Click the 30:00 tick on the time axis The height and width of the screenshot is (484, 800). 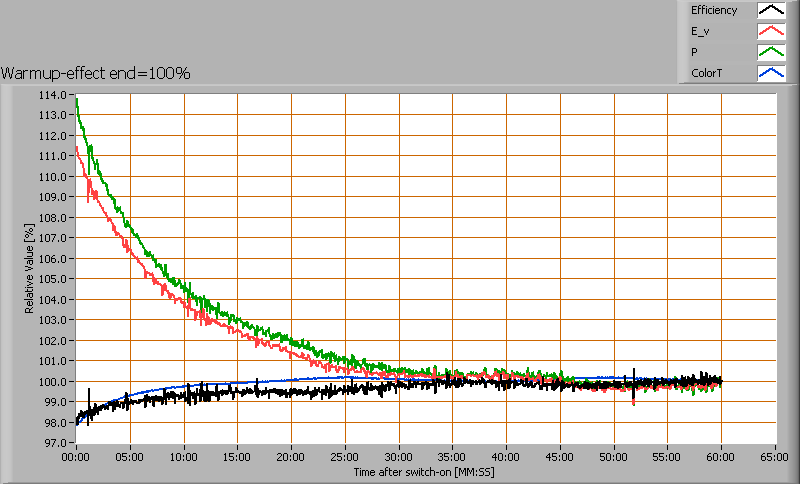pyautogui.click(x=399, y=455)
